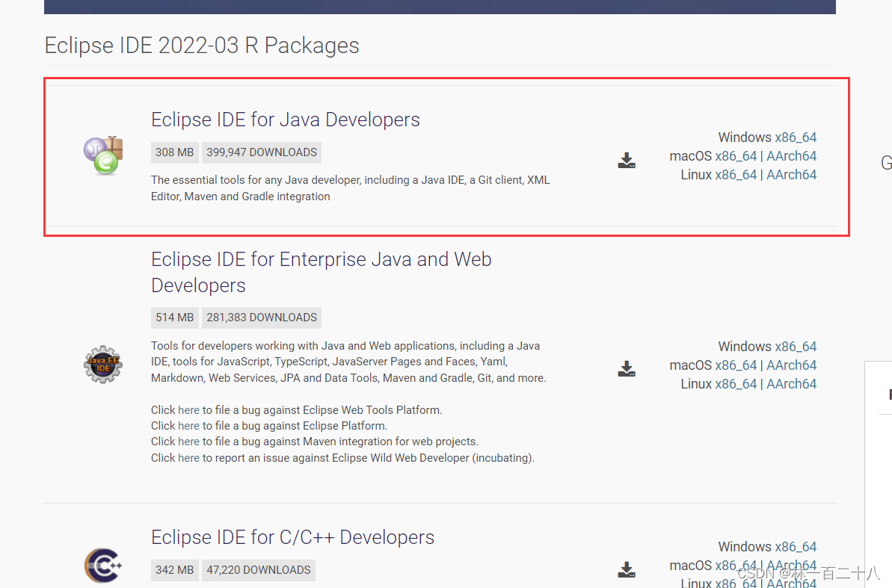Click the Eclipse IDE 2022-03 R Packages heading

coord(202,46)
